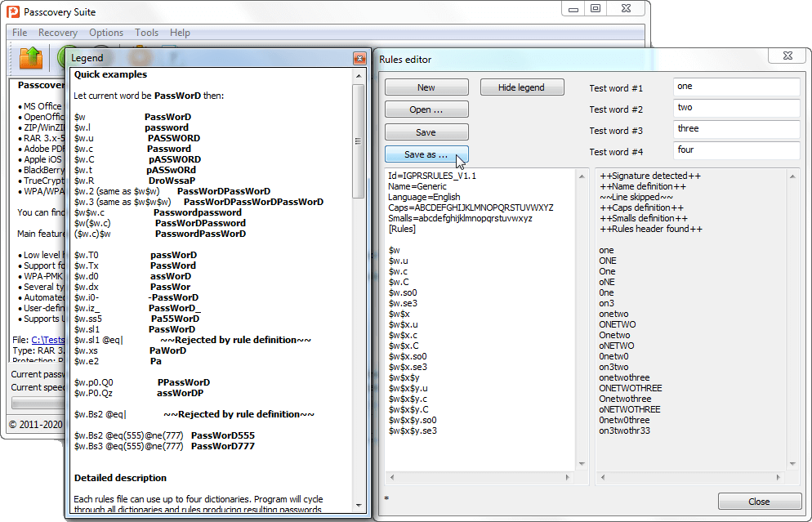
Task: Click the Hide legend button
Action: point(522,87)
